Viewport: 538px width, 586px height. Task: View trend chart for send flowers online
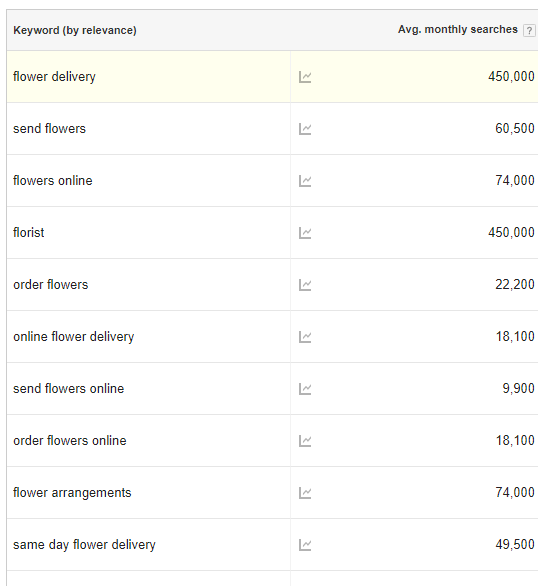(305, 389)
